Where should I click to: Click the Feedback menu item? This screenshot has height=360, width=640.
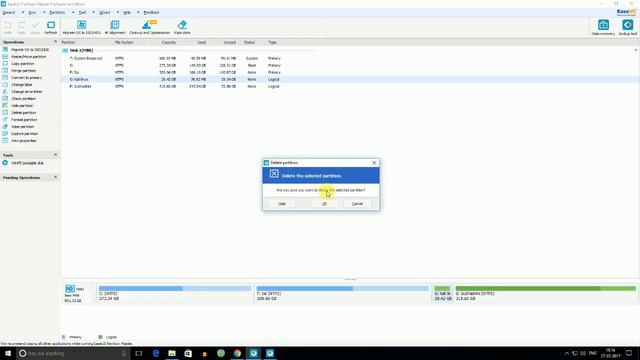click(x=151, y=13)
